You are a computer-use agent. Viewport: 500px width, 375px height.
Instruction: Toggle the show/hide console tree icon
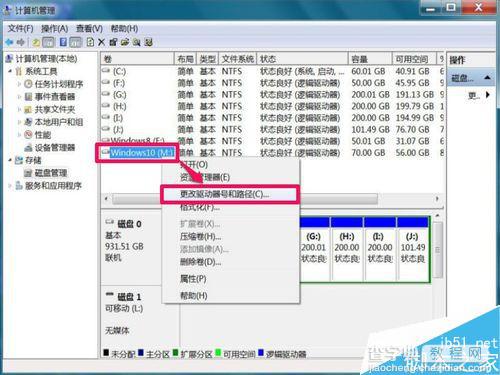48,42
